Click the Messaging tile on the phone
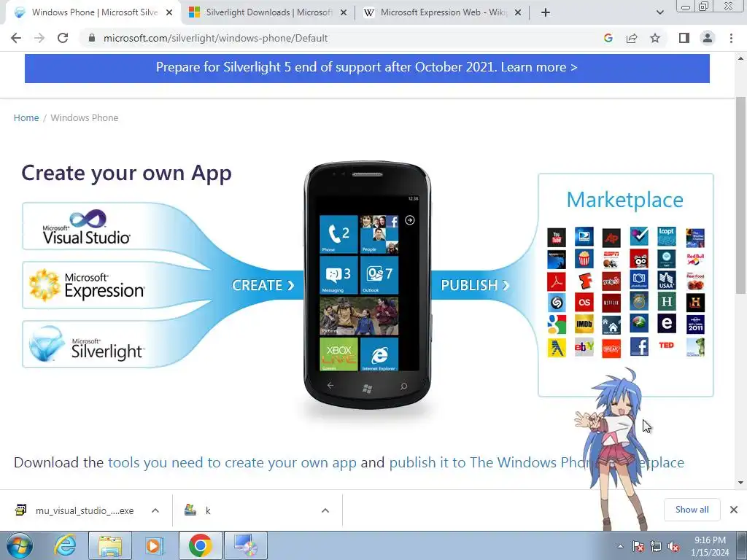 [338, 275]
